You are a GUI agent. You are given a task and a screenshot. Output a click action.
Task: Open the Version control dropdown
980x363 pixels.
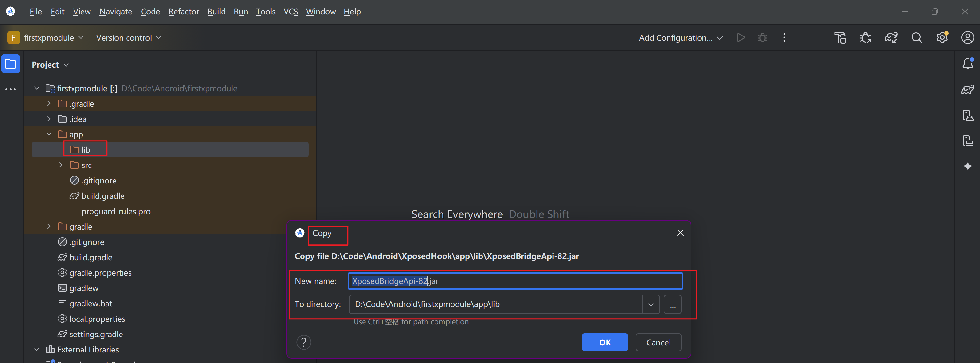click(x=128, y=38)
